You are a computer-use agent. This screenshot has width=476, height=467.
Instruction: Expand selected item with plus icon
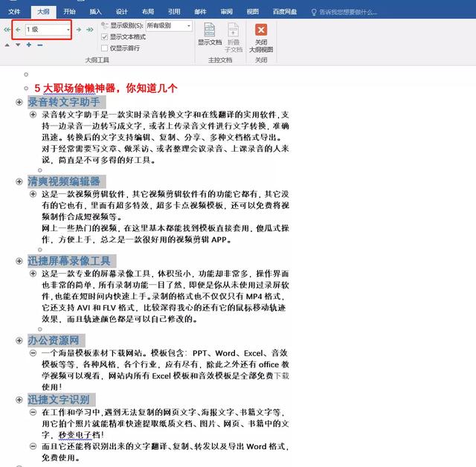point(29,45)
